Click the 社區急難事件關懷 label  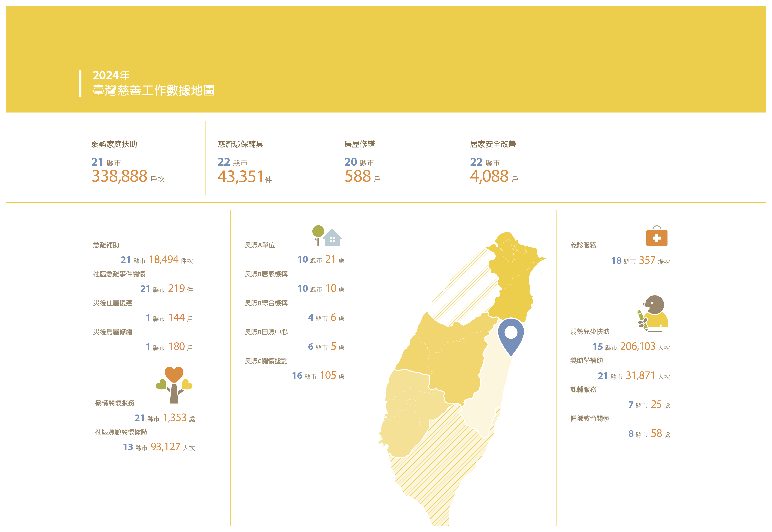[x=119, y=274]
